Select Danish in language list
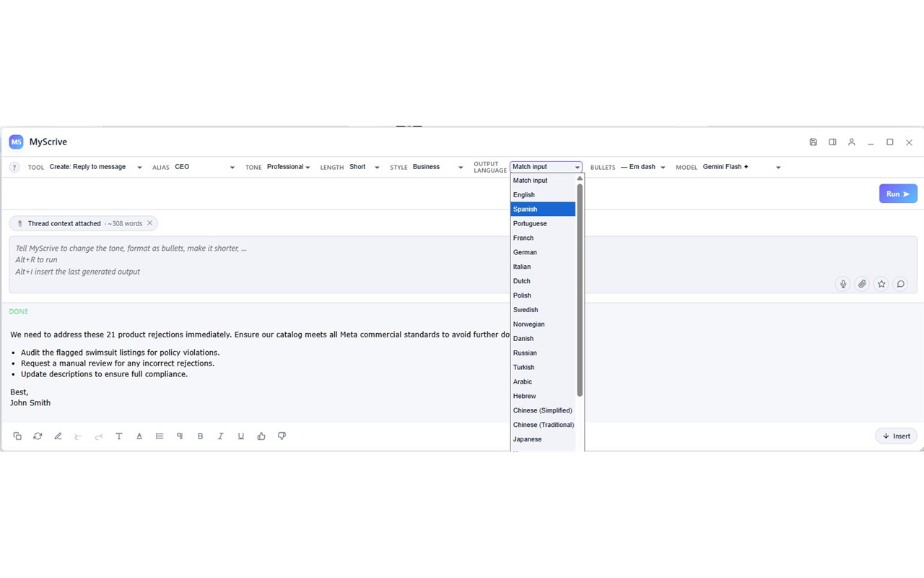The image size is (924, 578). click(x=543, y=339)
